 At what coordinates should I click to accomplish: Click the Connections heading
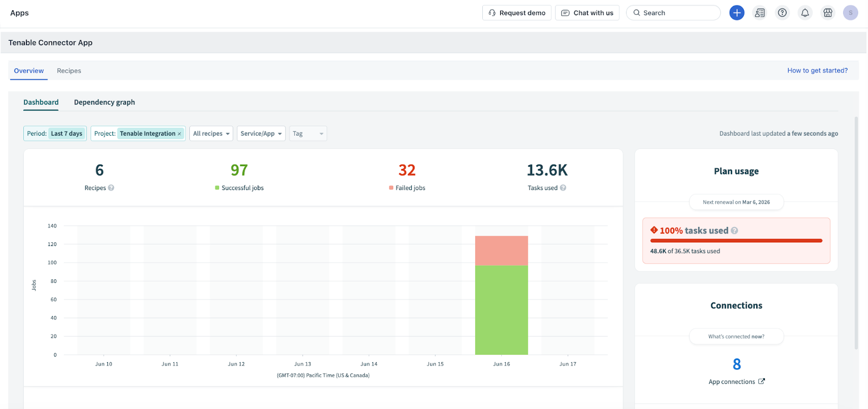click(x=736, y=305)
